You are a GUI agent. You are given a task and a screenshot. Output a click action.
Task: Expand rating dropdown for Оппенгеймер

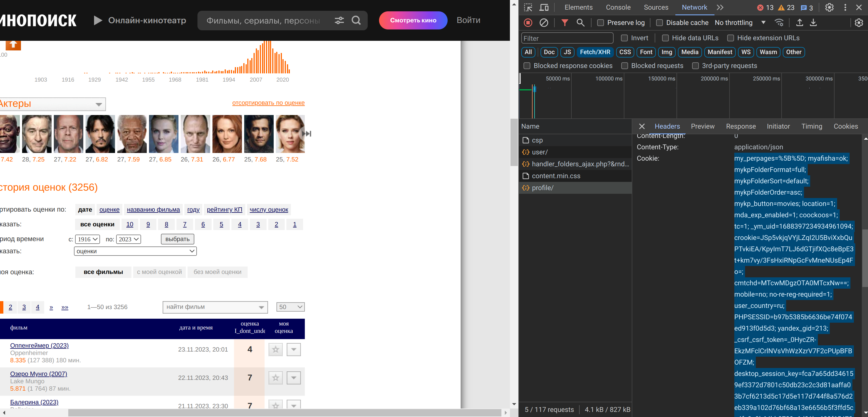pyautogui.click(x=293, y=349)
